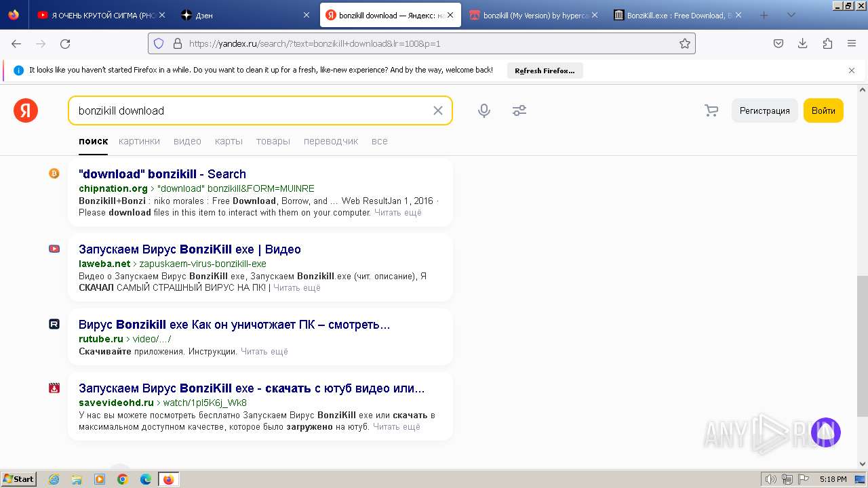The width and height of the screenshot is (868, 488).
Task: Open the Extensions puzzle icon
Action: point(827,43)
